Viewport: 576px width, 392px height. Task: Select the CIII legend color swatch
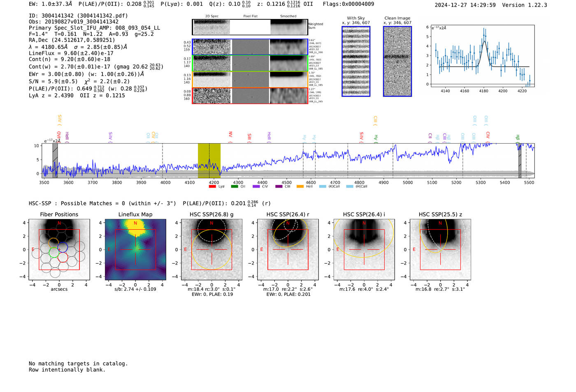pyautogui.click(x=279, y=186)
